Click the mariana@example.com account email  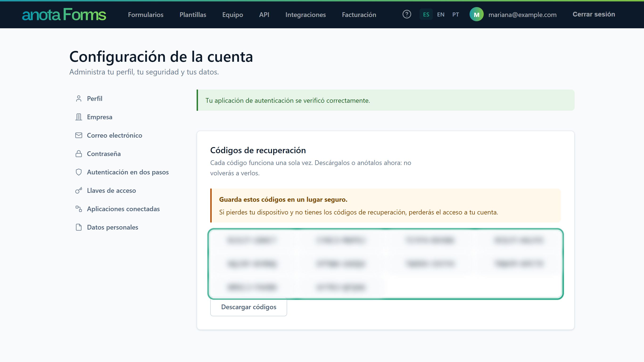[522, 15]
